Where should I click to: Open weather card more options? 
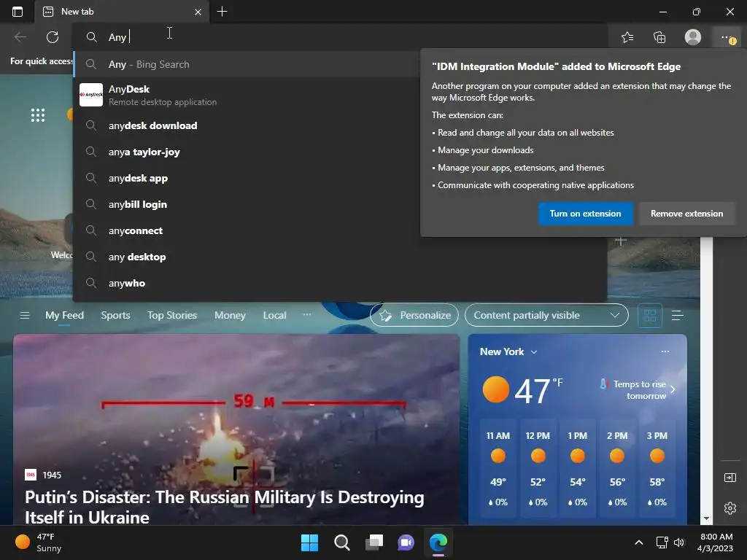(665, 351)
